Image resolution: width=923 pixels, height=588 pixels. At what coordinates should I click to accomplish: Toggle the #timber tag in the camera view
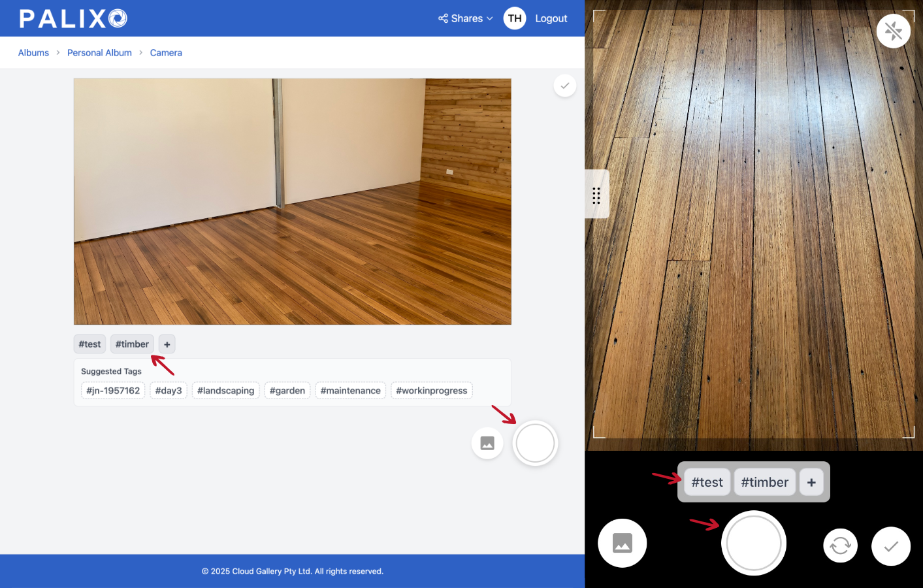765,482
